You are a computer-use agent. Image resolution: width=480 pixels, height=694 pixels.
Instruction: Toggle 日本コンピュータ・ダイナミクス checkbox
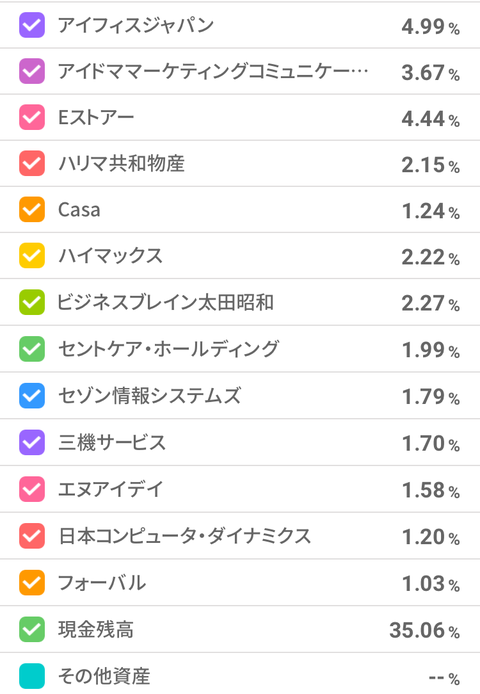(32, 536)
